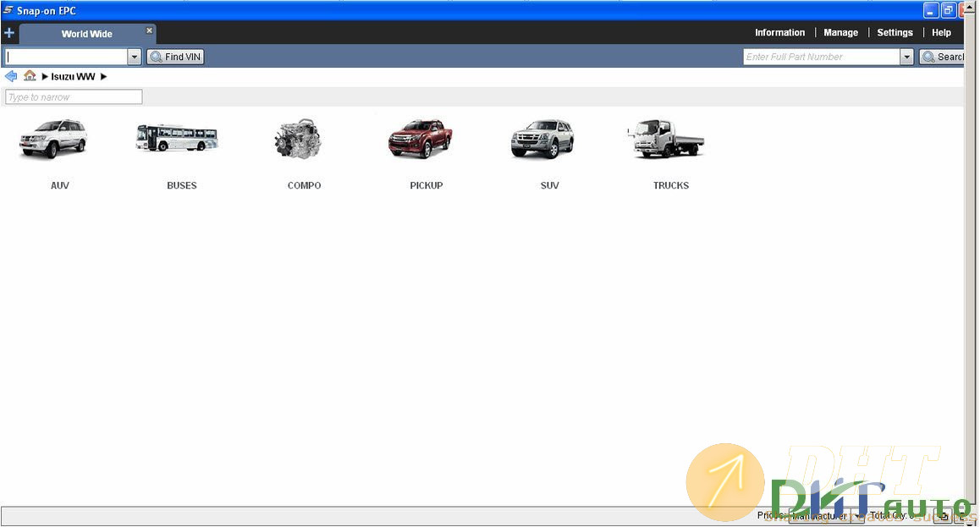Select the SUV vehicle image
Screen dimensions: 980x527
click(x=542, y=139)
